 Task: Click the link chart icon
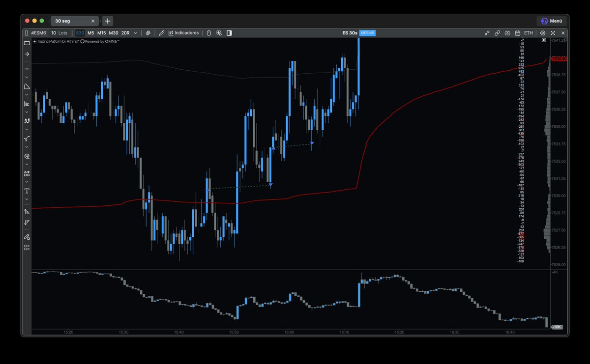[x=497, y=33]
